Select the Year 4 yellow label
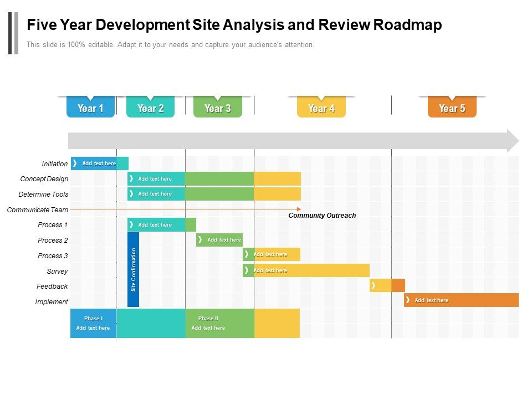Screen dimensions: 532x399 point(321,107)
